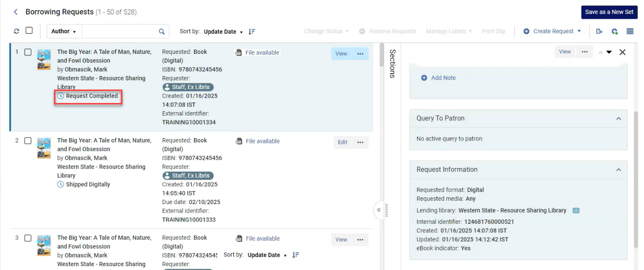Click Save as a New Set

(609, 12)
